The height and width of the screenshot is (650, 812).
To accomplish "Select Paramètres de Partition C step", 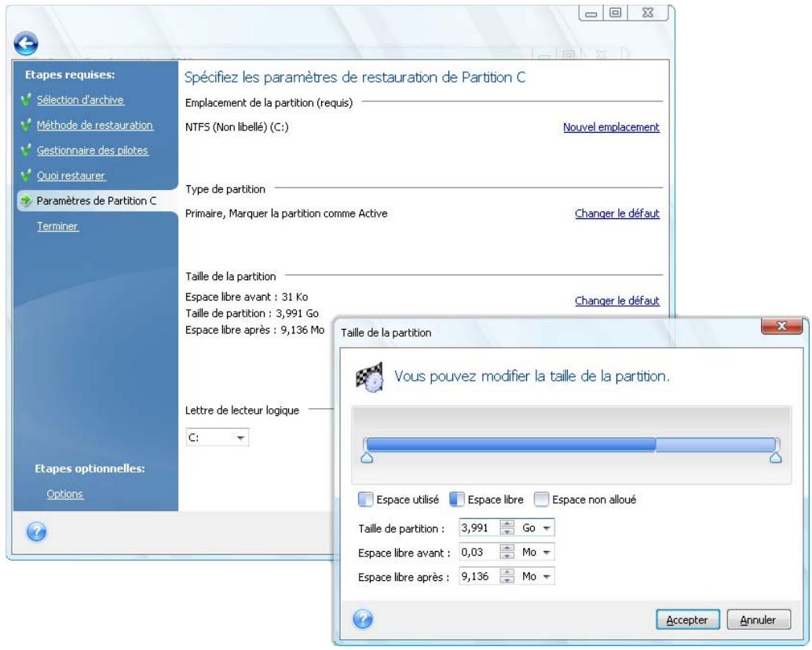I will pyautogui.click(x=97, y=201).
